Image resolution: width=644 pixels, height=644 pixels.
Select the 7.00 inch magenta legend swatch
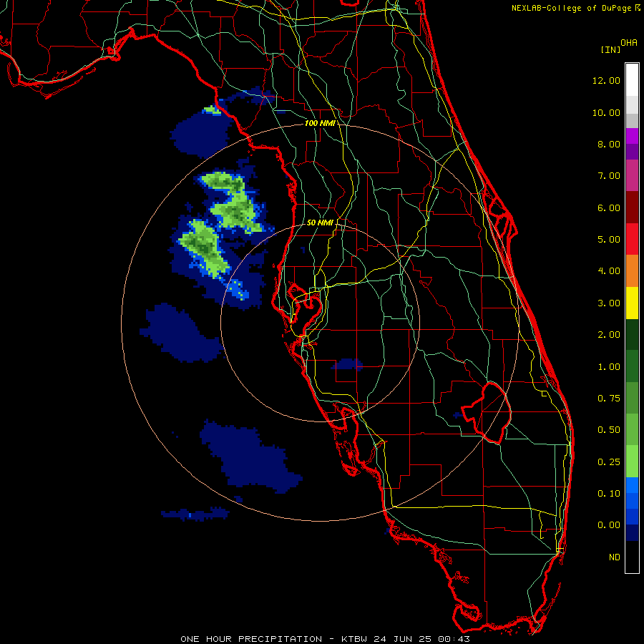tap(632, 175)
